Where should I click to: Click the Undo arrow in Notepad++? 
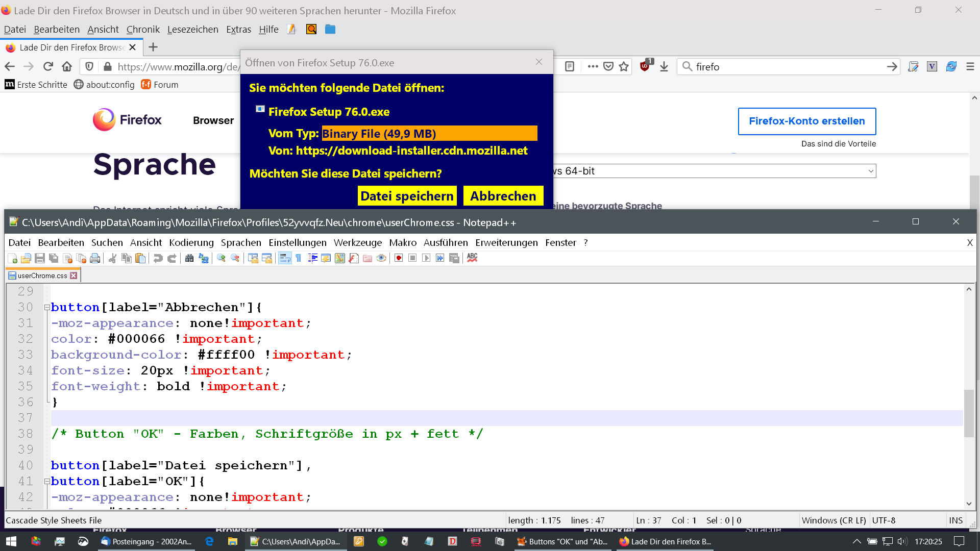pos(158,258)
